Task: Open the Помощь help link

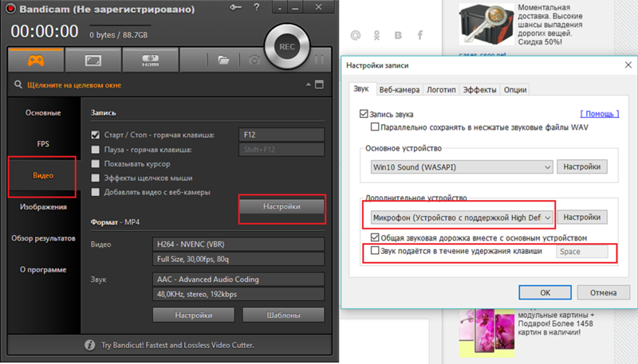Action: tap(600, 114)
